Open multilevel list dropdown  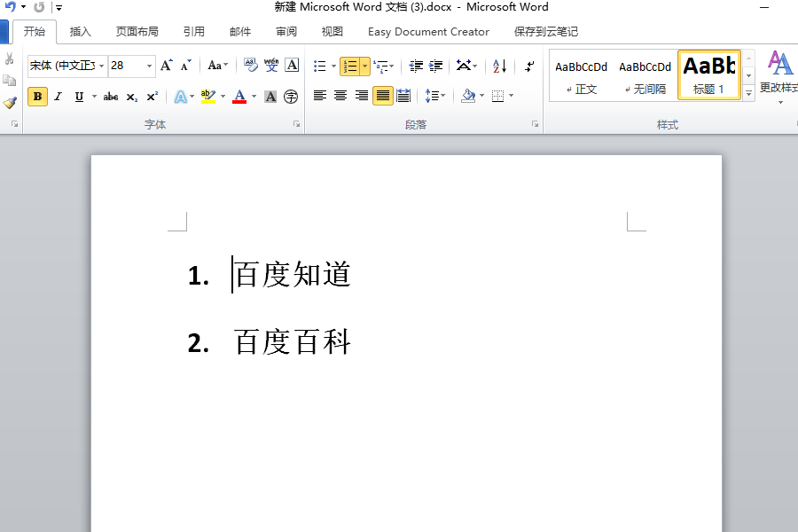pyautogui.click(x=384, y=66)
